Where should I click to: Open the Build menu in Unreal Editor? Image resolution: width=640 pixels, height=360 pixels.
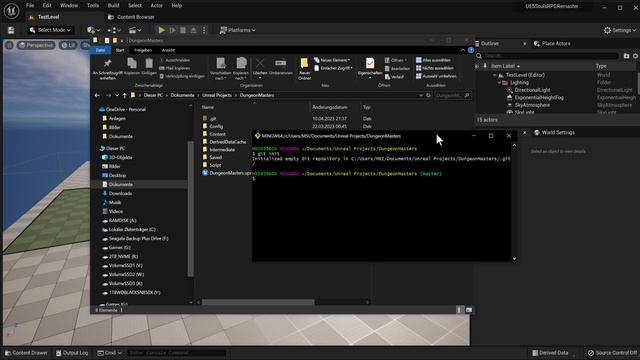point(113,6)
